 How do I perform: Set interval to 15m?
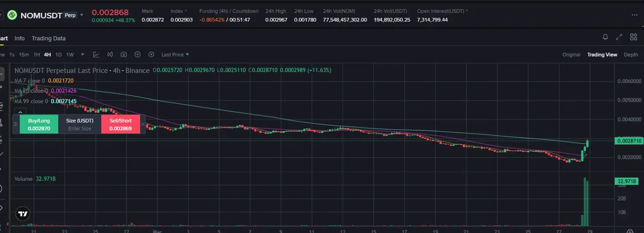pos(24,55)
